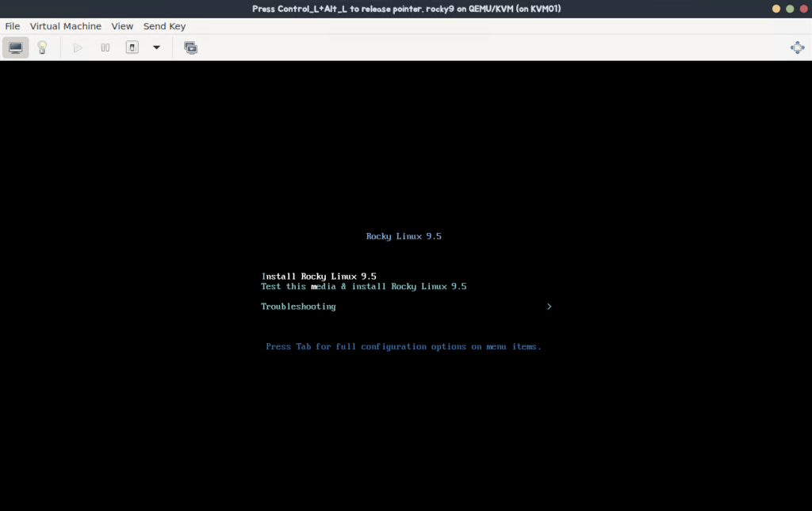This screenshot has width=812, height=511.
Task: Open virtual hardware details via lightbulb icon
Action: pos(42,48)
